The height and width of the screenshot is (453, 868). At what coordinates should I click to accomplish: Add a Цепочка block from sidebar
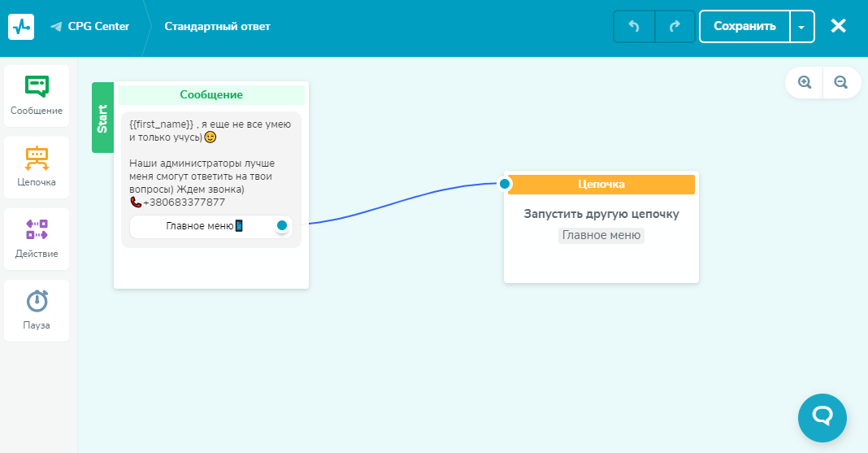(37, 167)
